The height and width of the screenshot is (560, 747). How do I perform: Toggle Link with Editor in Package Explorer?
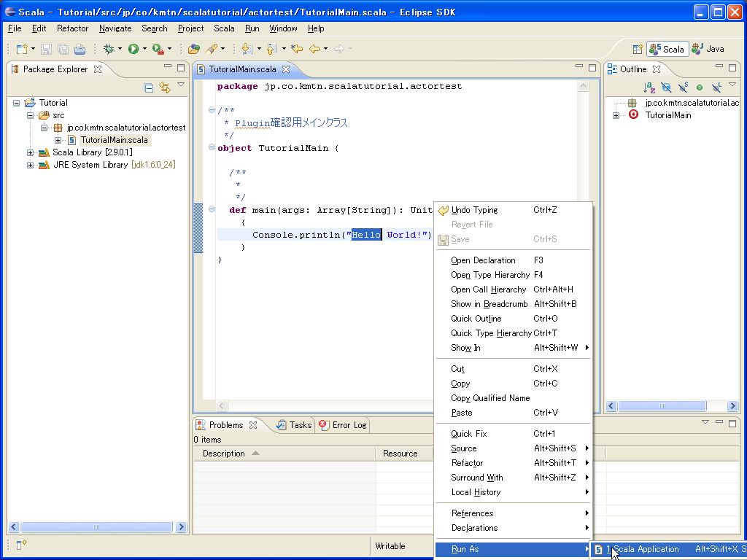(165, 87)
